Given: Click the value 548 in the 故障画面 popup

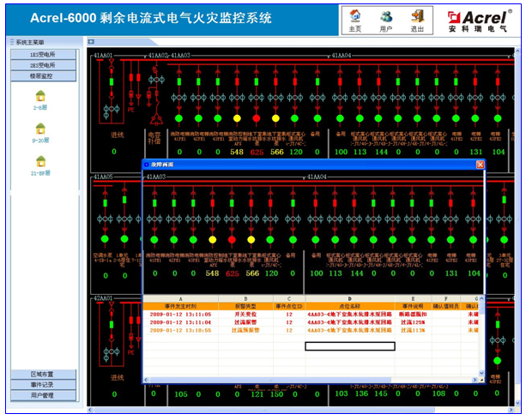Looking at the screenshot, I should coord(212,273).
